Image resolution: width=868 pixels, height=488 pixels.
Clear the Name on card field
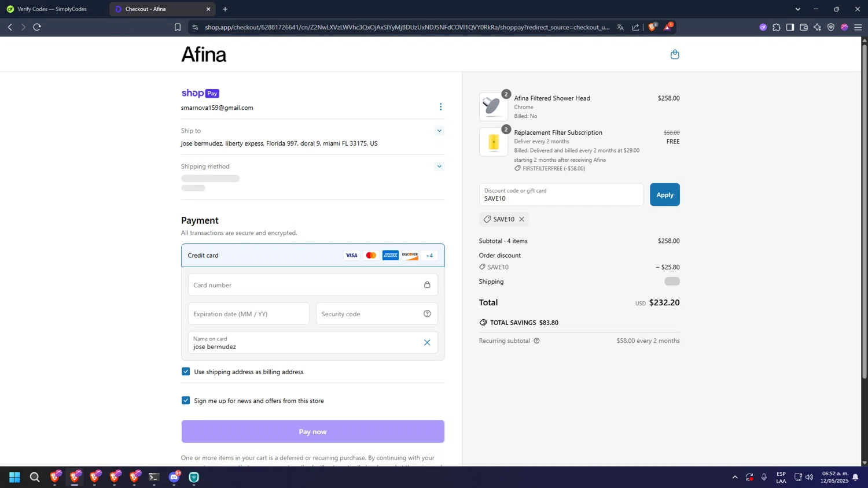click(427, 343)
